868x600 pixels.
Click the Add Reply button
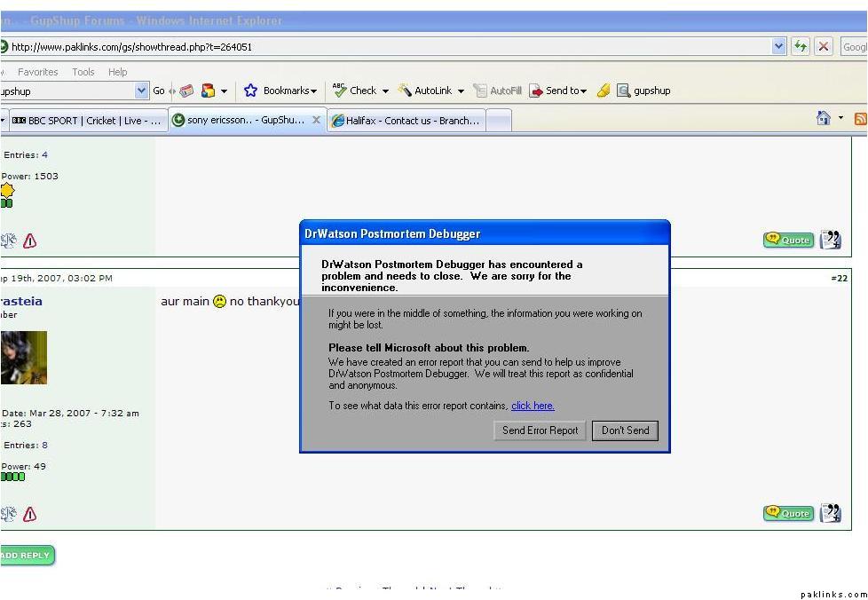27,556
